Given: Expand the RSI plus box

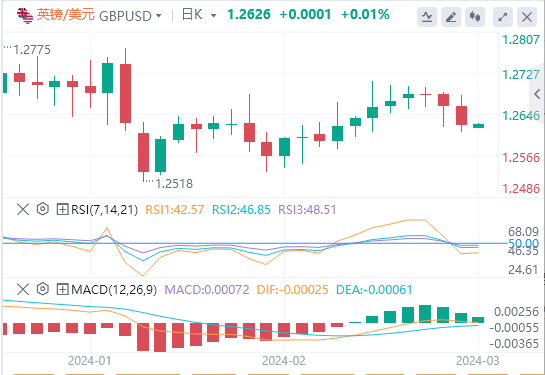Looking at the screenshot, I should [63, 209].
